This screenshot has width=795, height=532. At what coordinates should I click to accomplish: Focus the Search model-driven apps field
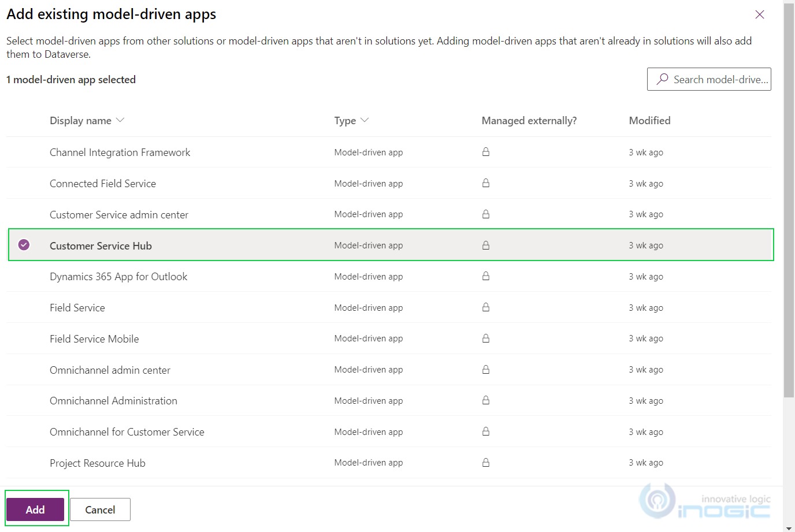tap(709, 79)
